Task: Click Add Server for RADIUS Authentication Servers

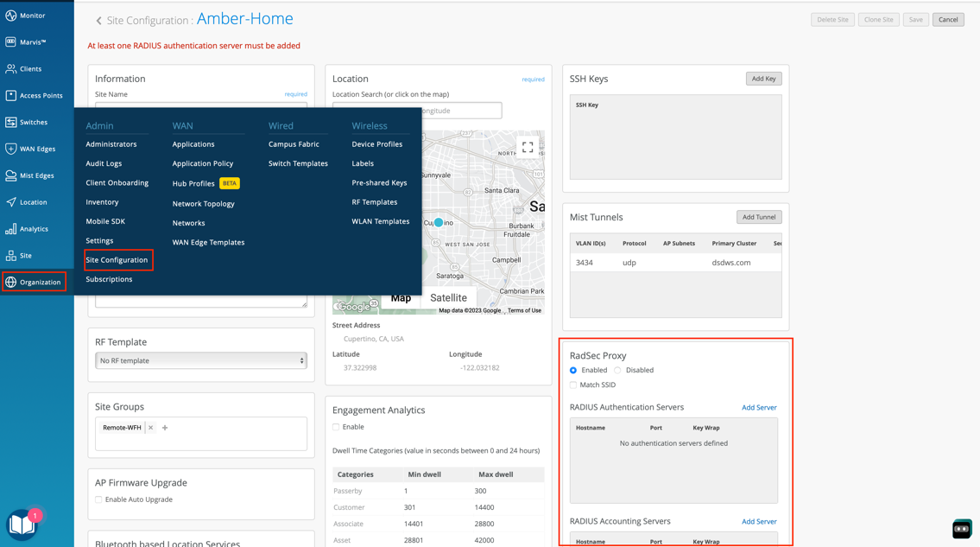Action: coord(759,407)
